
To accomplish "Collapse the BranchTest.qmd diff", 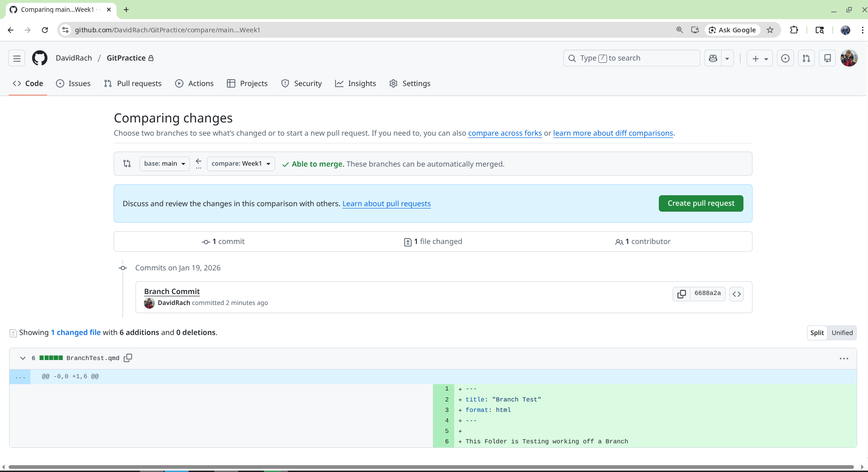I will click(23, 358).
